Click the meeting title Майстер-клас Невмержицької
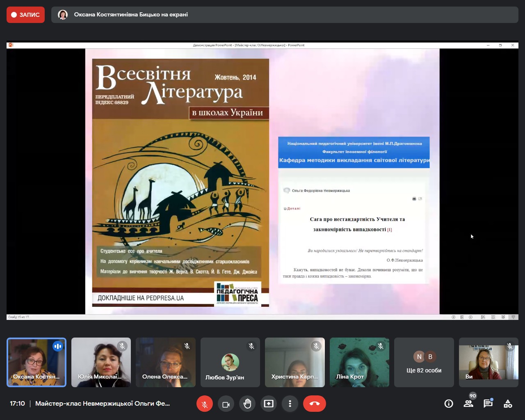 (x=103, y=404)
